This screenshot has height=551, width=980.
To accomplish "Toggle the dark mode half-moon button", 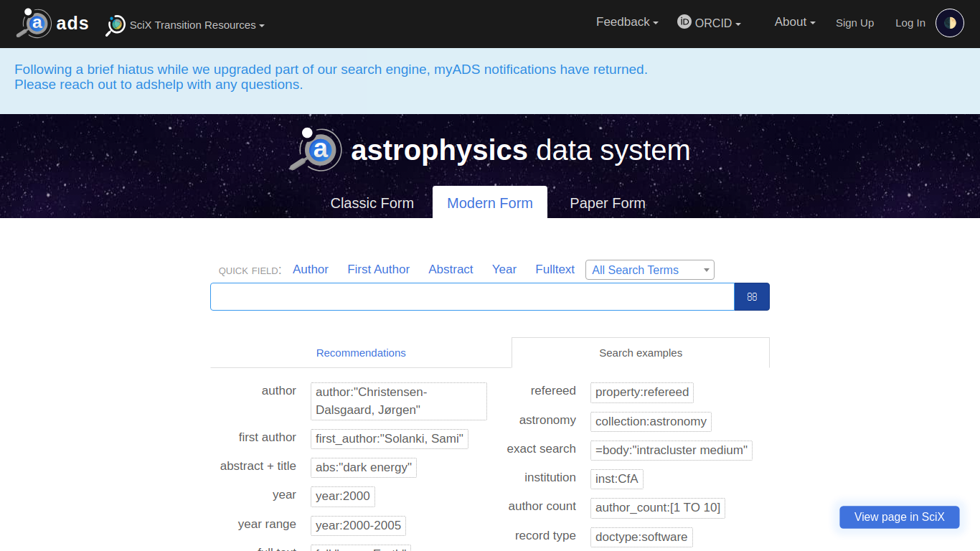I will coord(950,23).
